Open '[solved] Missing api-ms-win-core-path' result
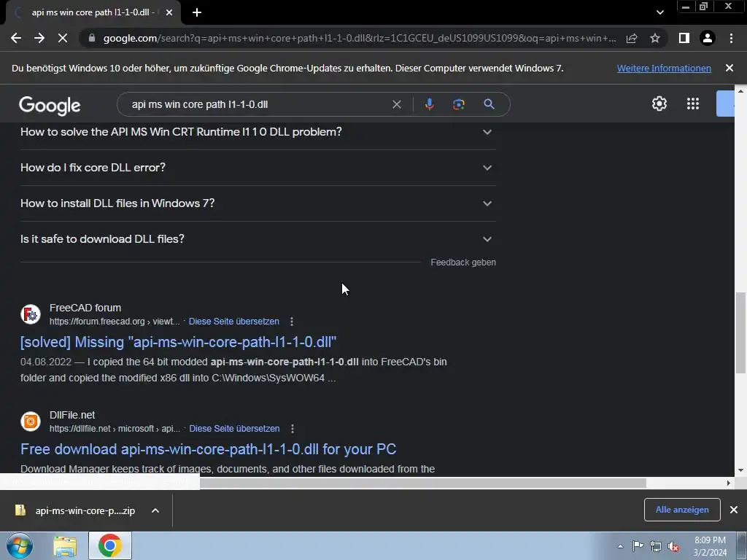This screenshot has width=747, height=560. tap(178, 342)
